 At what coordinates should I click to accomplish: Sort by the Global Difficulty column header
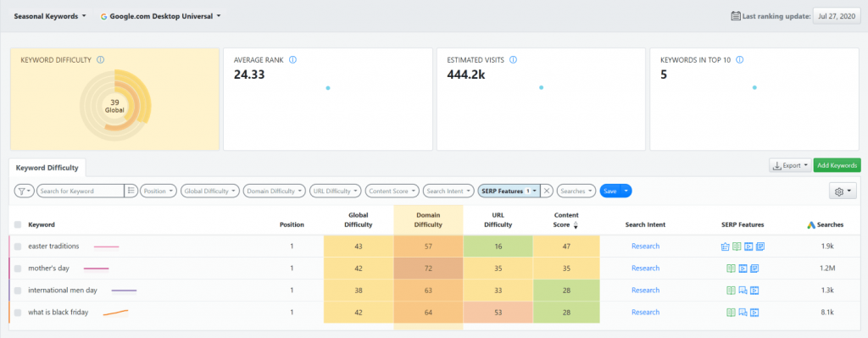point(359,220)
